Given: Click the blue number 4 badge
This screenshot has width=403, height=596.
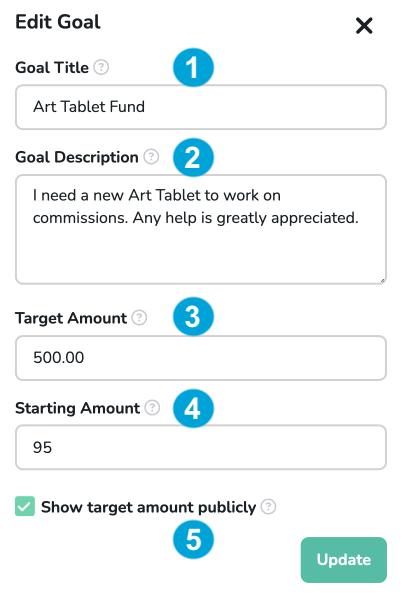Looking at the screenshot, I should 193,408.
